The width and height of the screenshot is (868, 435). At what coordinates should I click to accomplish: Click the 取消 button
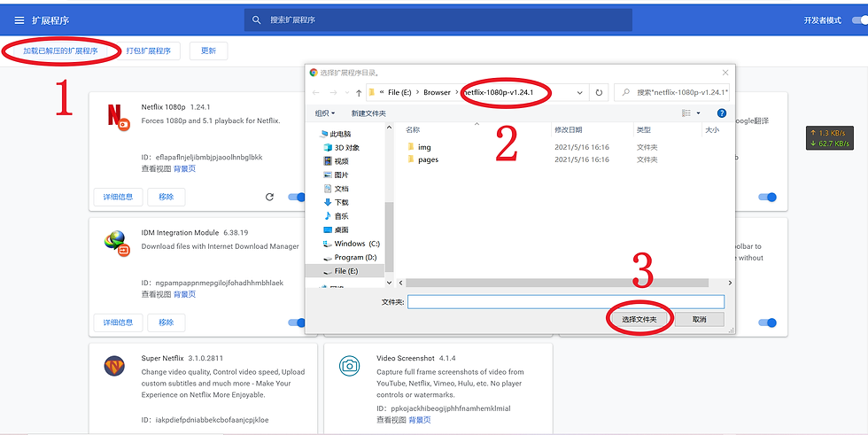699,319
